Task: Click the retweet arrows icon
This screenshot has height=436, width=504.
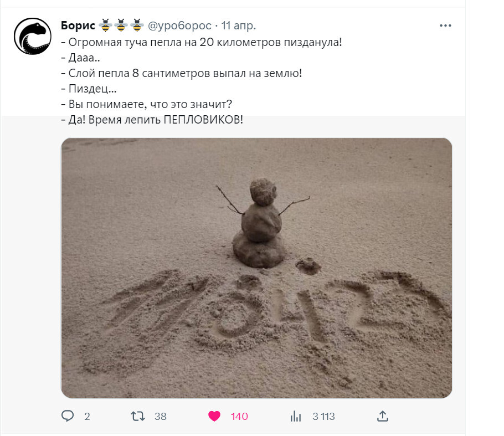Action: click(138, 417)
